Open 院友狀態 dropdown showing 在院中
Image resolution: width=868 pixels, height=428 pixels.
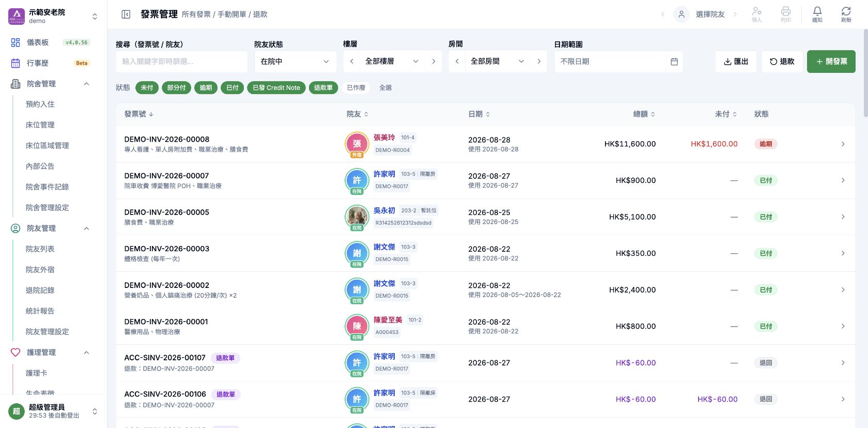(296, 62)
